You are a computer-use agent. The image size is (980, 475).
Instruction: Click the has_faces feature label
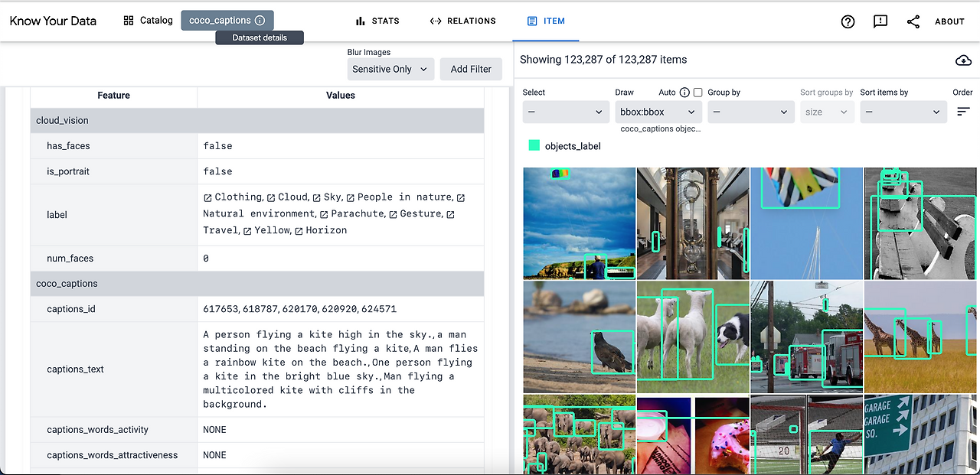68,146
